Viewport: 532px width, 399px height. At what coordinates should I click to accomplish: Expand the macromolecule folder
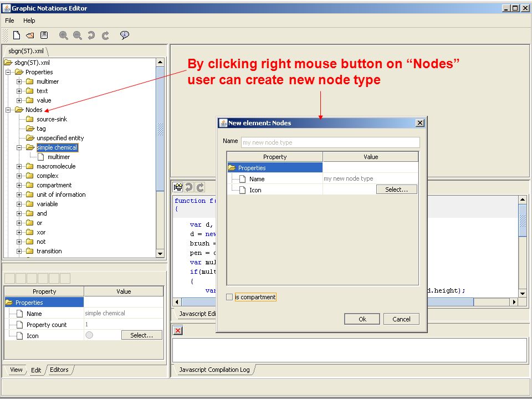[x=19, y=166]
